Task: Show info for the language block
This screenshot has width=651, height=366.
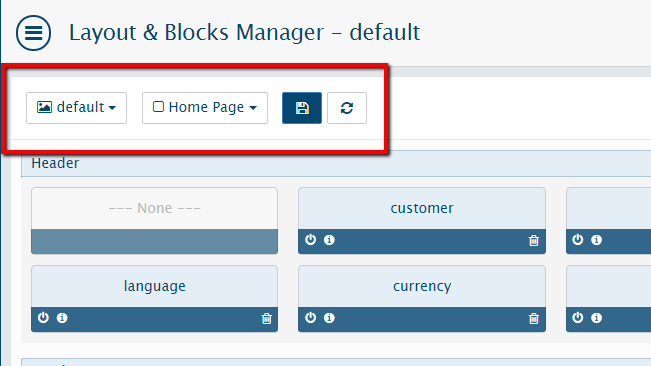Action: [62, 318]
